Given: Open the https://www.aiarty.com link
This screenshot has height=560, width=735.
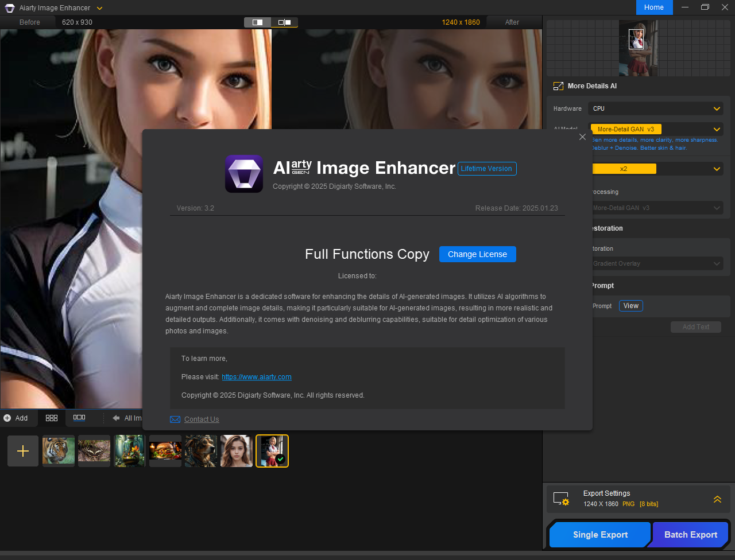Looking at the screenshot, I should point(257,377).
